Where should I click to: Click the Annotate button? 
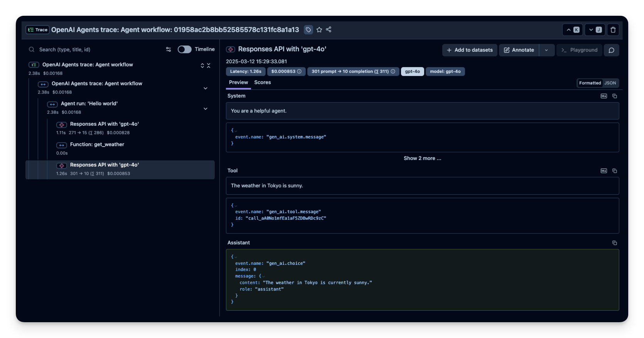point(519,50)
